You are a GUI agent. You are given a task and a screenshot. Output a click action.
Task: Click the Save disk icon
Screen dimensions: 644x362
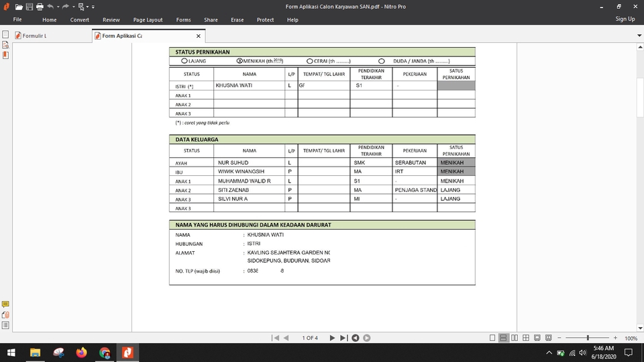coord(29,7)
